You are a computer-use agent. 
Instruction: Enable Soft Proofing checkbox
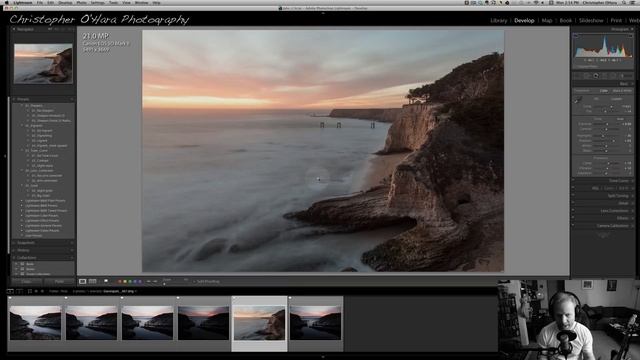pyautogui.click(x=195, y=282)
